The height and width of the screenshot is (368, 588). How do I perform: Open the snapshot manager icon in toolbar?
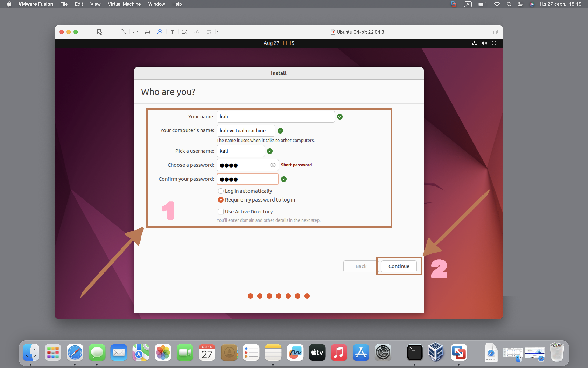click(x=100, y=32)
